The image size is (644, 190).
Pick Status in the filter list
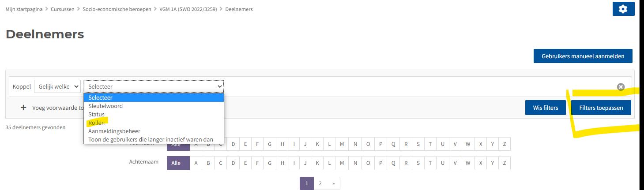tap(96, 114)
